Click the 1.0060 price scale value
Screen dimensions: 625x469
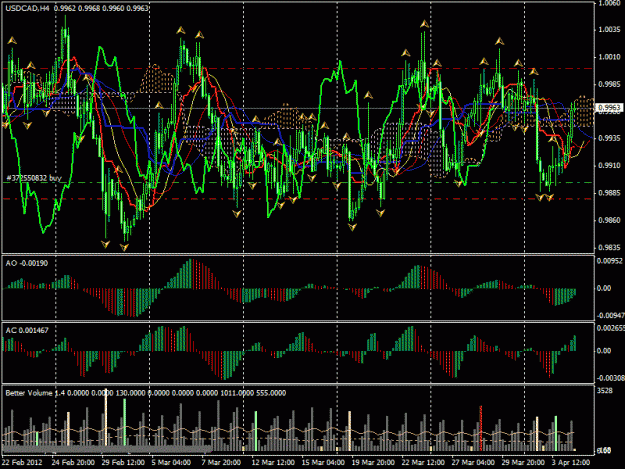(609, 3)
